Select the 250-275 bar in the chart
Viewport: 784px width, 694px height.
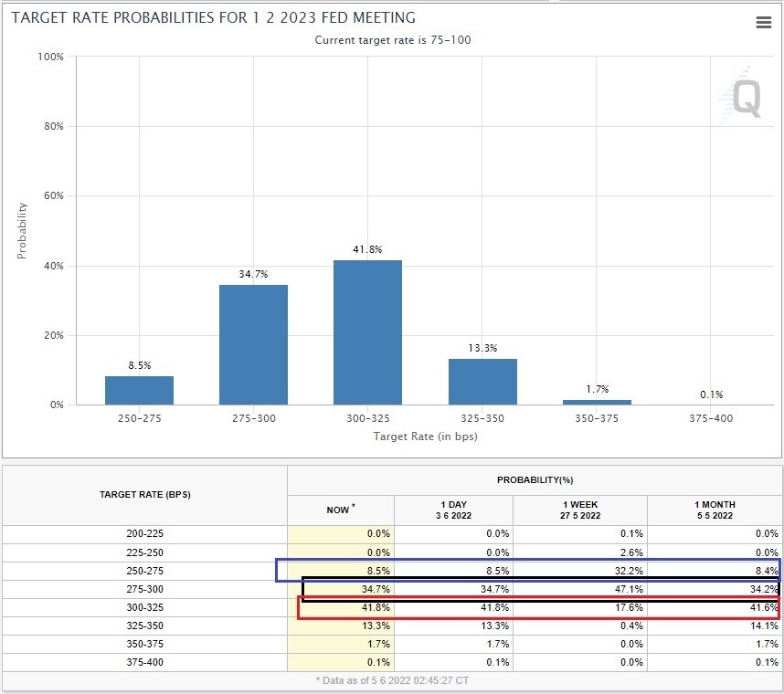pos(139,390)
